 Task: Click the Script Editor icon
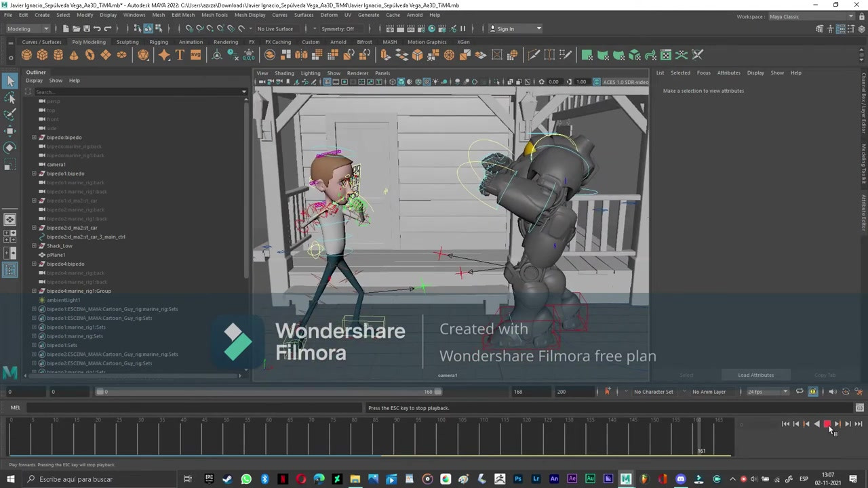click(x=859, y=408)
